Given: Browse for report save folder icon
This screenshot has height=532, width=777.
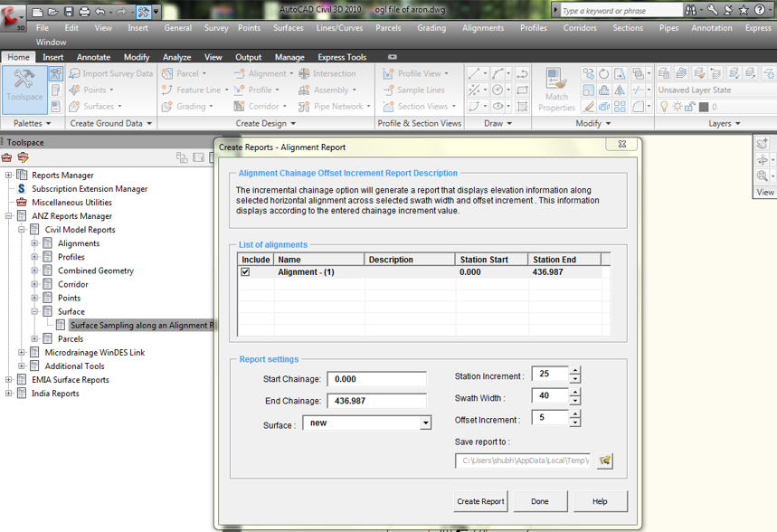Looking at the screenshot, I should [604, 461].
